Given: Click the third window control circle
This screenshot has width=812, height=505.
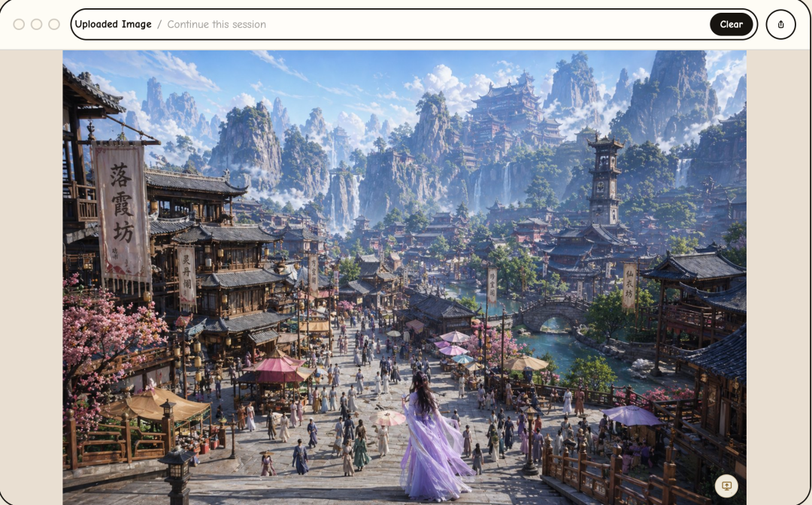Looking at the screenshot, I should 54,24.
